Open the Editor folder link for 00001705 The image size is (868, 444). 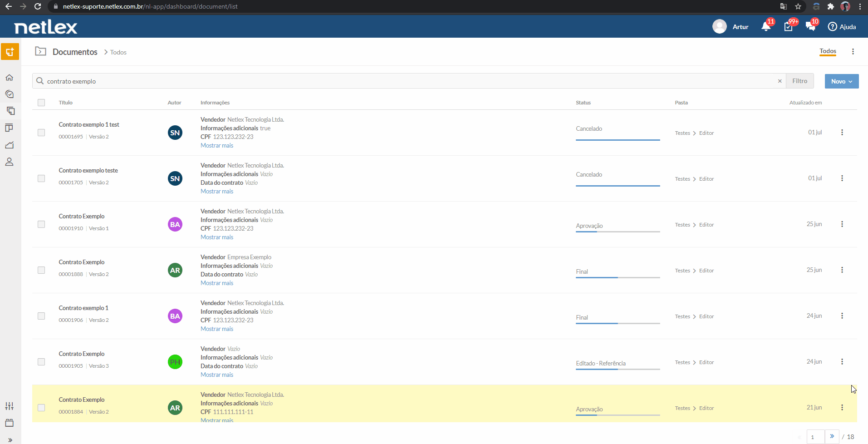[706, 179]
